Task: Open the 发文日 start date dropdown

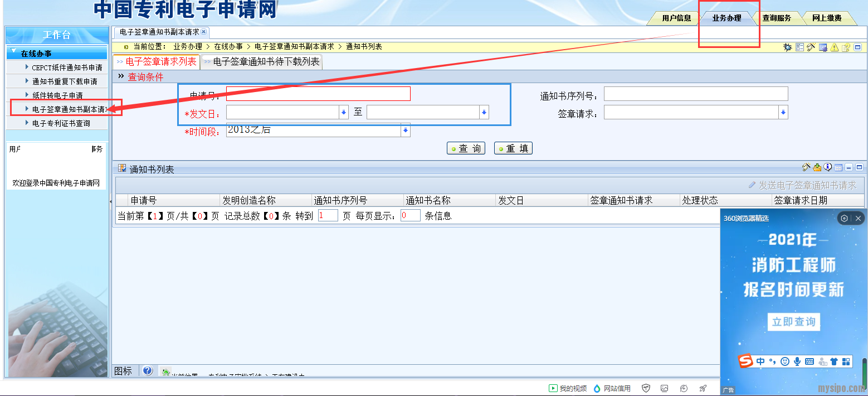Action: point(343,113)
